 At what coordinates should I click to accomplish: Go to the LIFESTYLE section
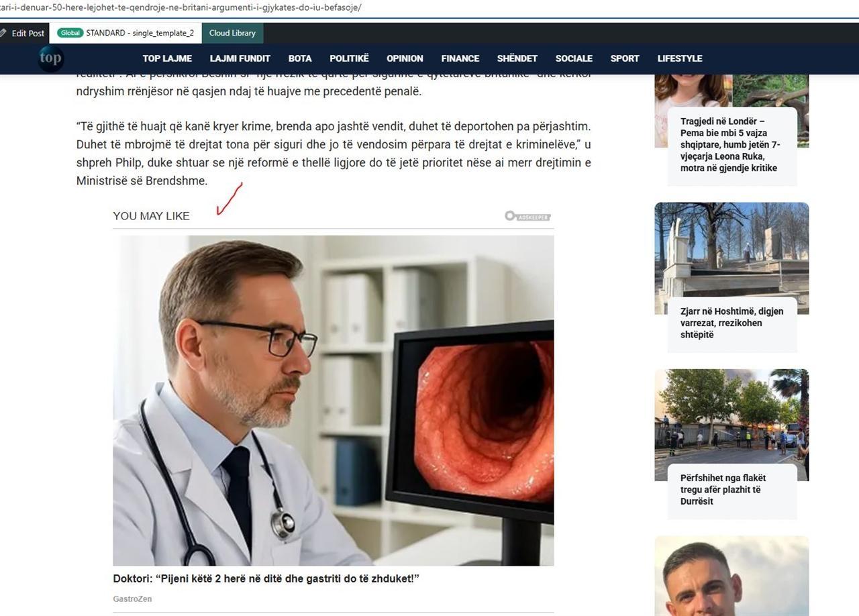coord(680,58)
